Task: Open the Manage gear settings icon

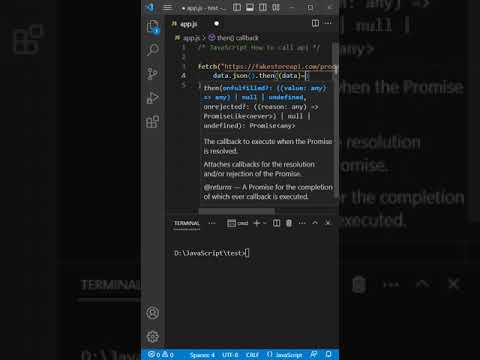Action: click(153, 336)
